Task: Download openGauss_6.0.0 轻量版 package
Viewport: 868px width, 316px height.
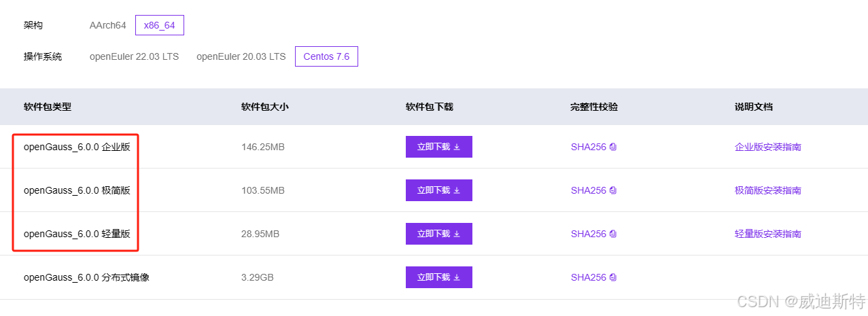Action: point(438,234)
